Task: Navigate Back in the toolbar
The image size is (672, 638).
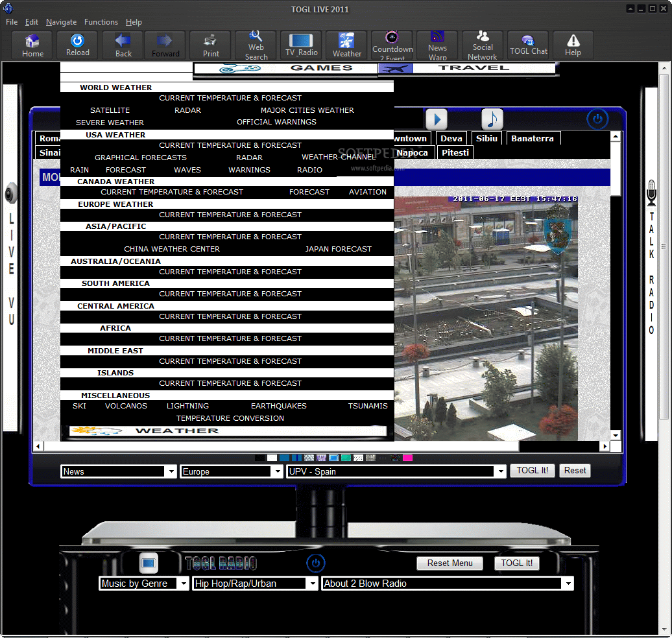Action: [x=123, y=45]
